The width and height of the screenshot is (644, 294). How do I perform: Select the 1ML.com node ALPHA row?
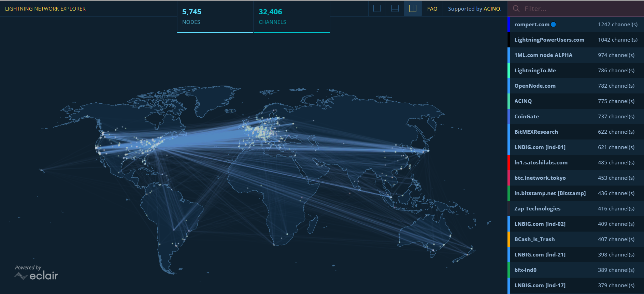coord(576,55)
